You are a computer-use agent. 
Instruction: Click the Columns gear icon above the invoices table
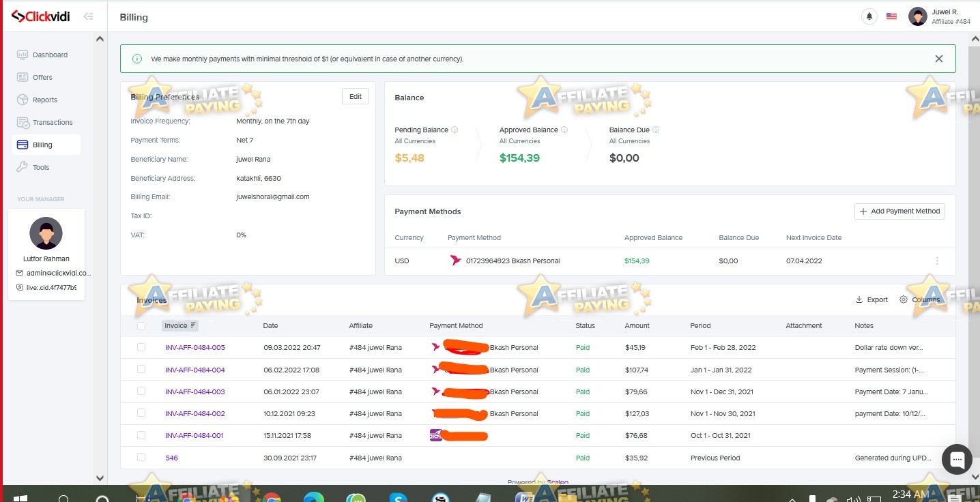coord(903,299)
